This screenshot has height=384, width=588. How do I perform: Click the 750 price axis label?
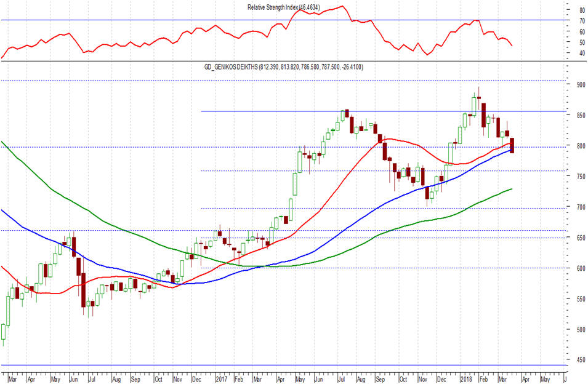(x=581, y=177)
